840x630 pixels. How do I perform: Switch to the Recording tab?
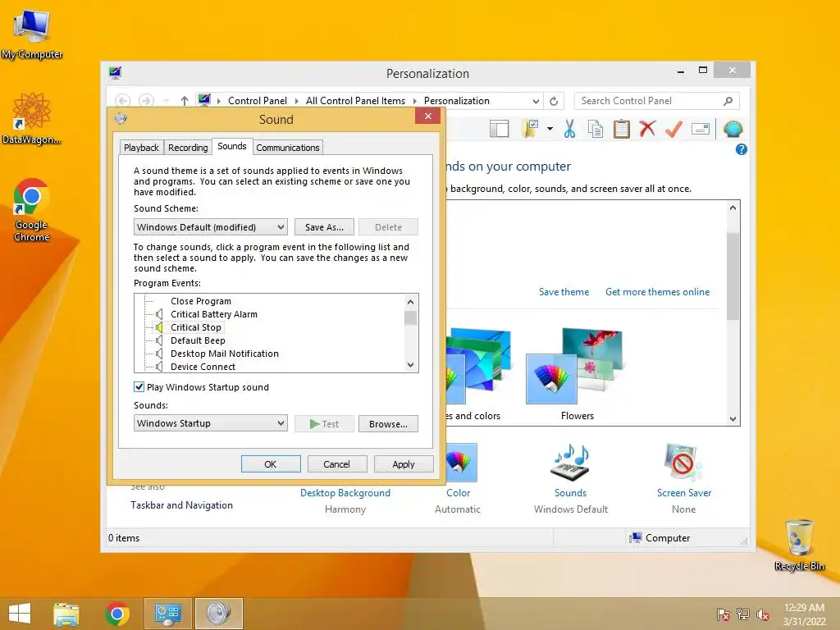tap(188, 148)
